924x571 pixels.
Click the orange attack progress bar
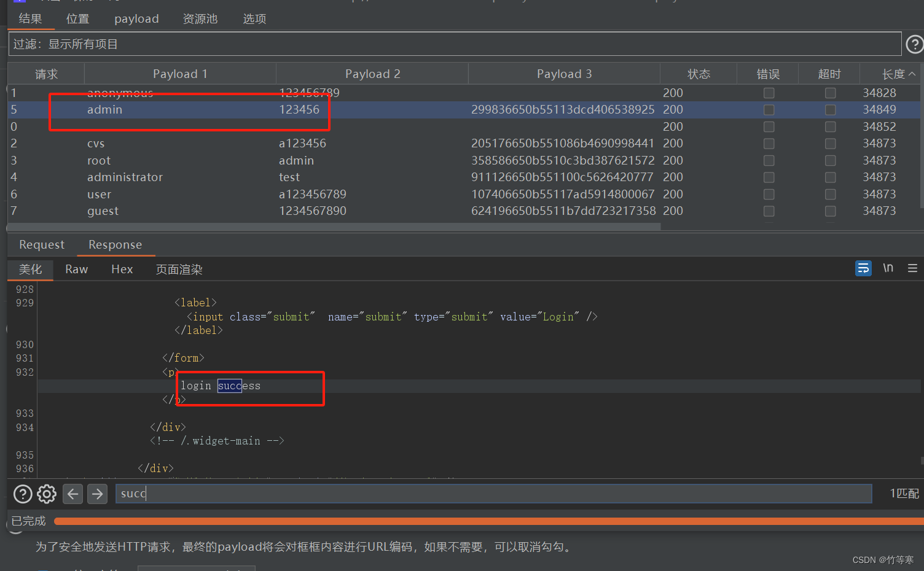(488, 521)
